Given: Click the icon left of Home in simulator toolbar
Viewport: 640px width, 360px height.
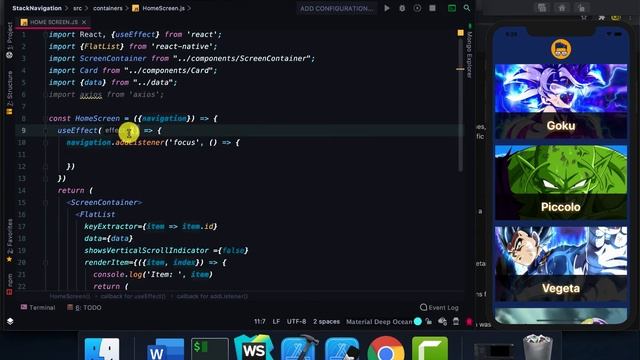Looking at the screenshot, I should (542, 8).
